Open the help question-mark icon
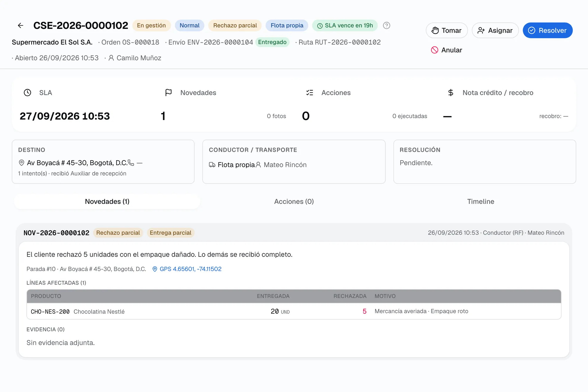Viewport: 588px width, 392px height. click(387, 26)
